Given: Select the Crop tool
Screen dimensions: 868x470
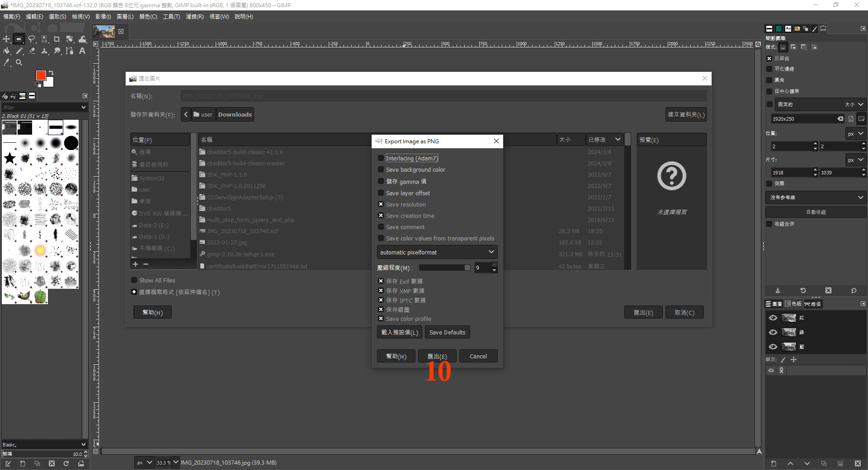Looking at the screenshot, I should coord(57,39).
